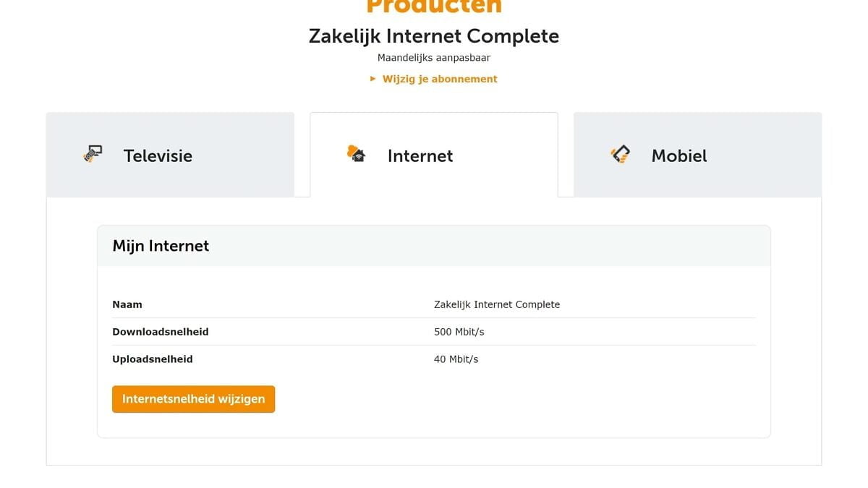Open the Mobiel tab
The height and width of the screenshot is (488, 868).
pos(679,155)
